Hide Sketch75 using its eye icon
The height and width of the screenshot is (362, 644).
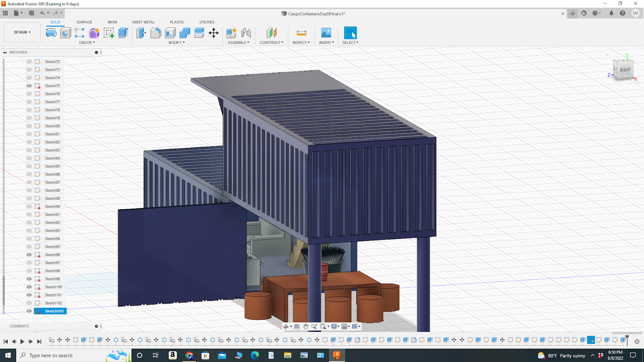29,86
